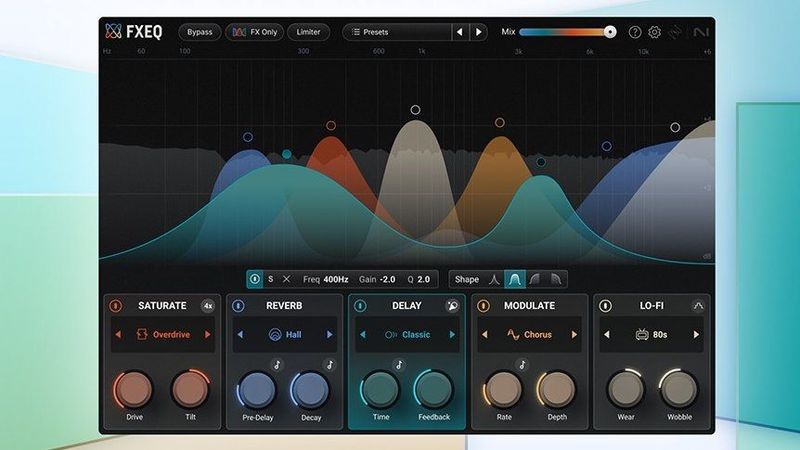Open the Presets dropdown menu

(x=397, y=32)
